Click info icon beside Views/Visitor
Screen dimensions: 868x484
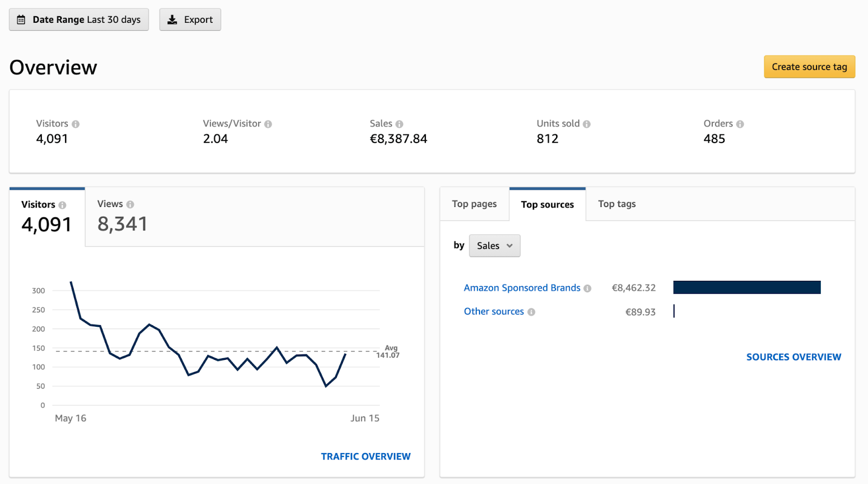coord(268,124)
